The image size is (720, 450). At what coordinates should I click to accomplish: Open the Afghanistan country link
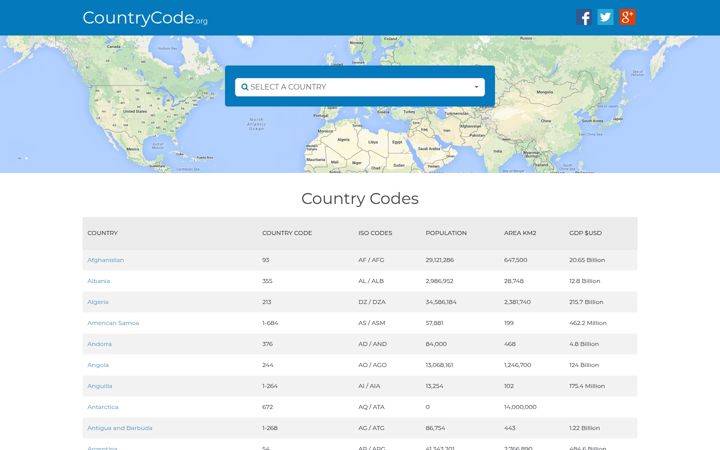106,260
